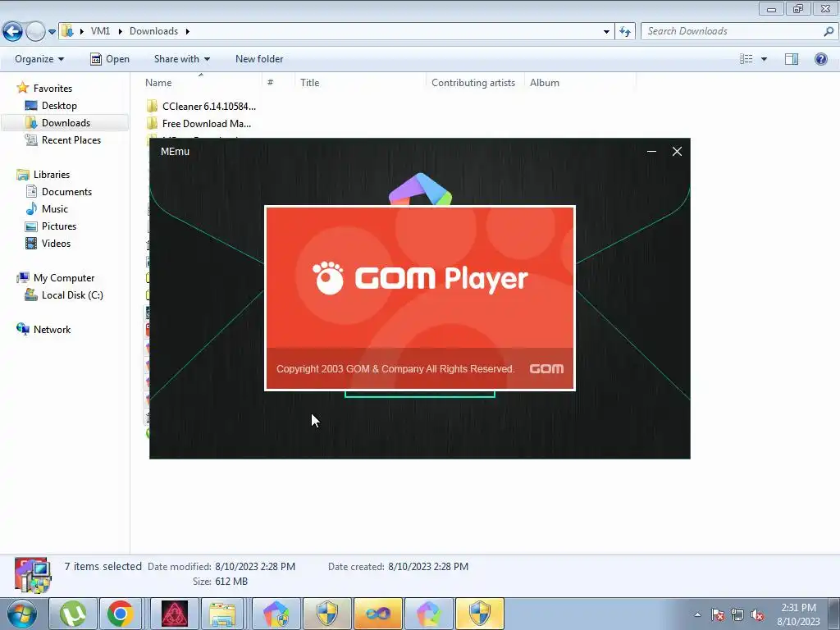Click the Explorer forward navigation arrow
Image resolution: width=840 pixels, height=630 pixels.
[x=35, y=31]
